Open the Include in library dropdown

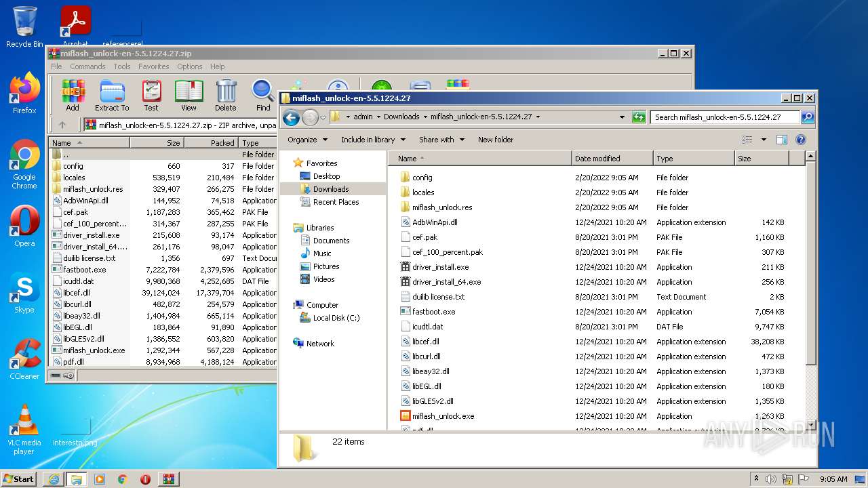tap(373, 140)
